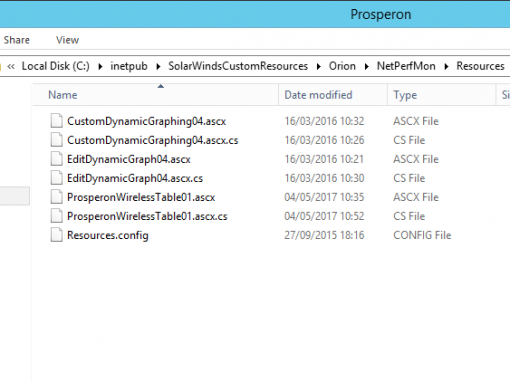Viewport: 510px width, 382px height.
Task: Open the View ribbon tab
Action: click(67, 40)
